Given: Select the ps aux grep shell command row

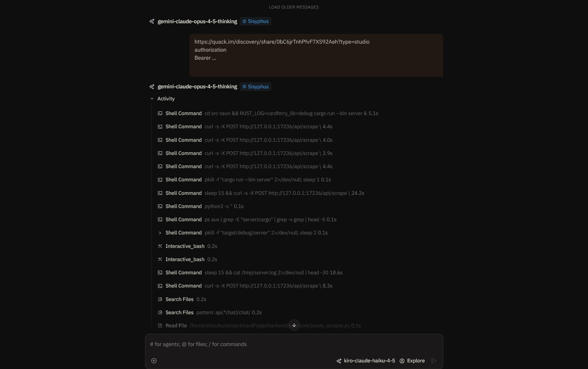Looking at the screenshot, I should point(247,220).
